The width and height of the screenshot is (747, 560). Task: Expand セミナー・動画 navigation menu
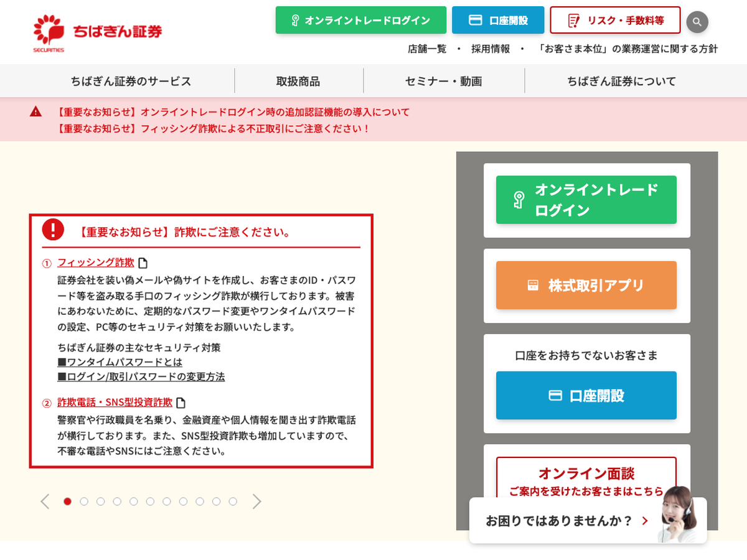point(443,81)
